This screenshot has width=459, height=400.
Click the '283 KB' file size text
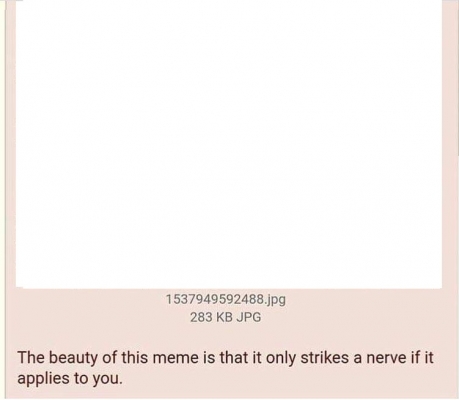coord(211,317)
